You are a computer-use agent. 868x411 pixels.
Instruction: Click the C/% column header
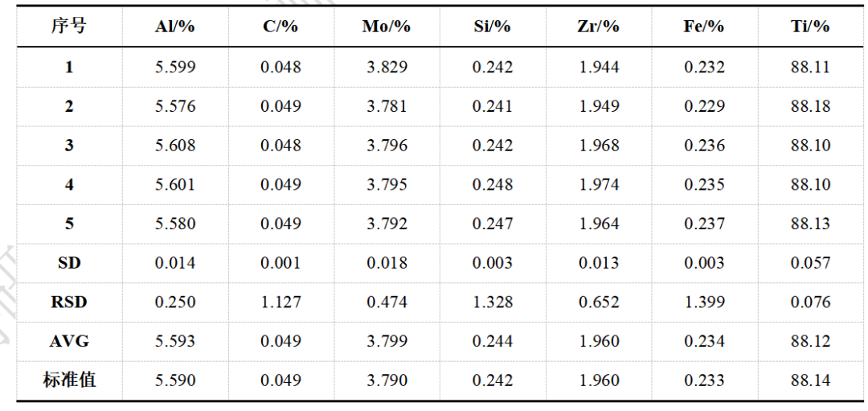pyautogui.click(x=280, y=26)
